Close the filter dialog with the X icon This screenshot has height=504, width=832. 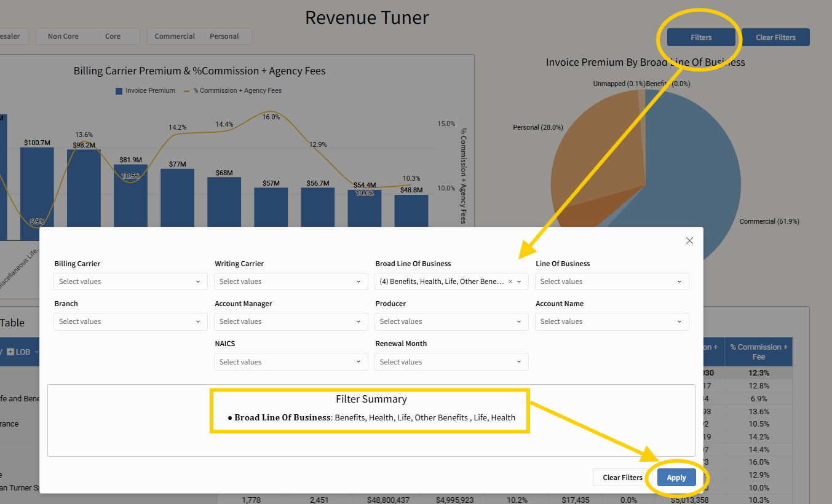pyautogui.click(x=689, y=241)
